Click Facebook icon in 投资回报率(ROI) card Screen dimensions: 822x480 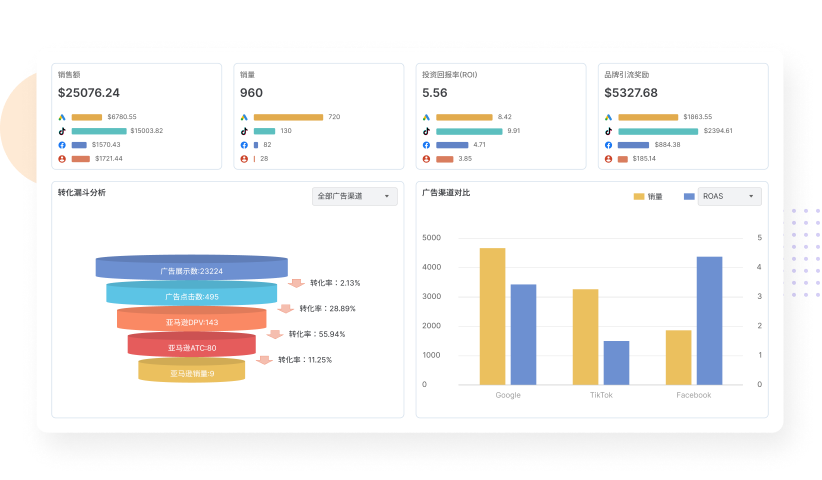click(x=426, y=145)
